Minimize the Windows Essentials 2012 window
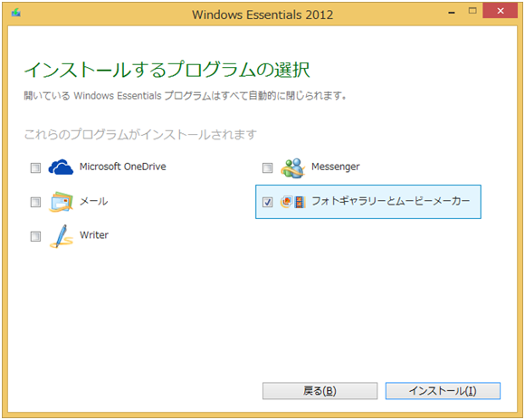525x420 pixels. click(452, 13)
